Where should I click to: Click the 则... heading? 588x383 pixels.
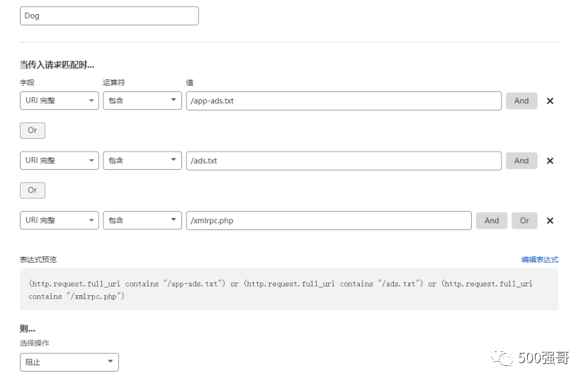(x=28, y=328)
